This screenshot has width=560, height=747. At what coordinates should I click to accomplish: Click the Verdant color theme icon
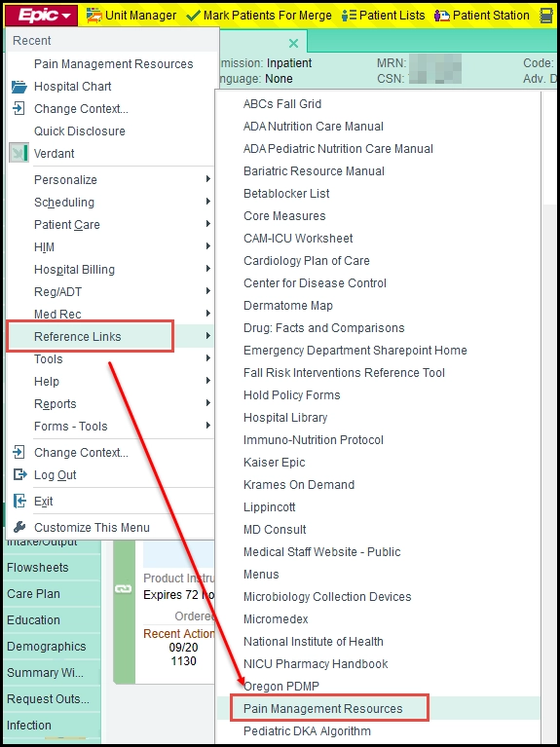[x=19, y=154]
